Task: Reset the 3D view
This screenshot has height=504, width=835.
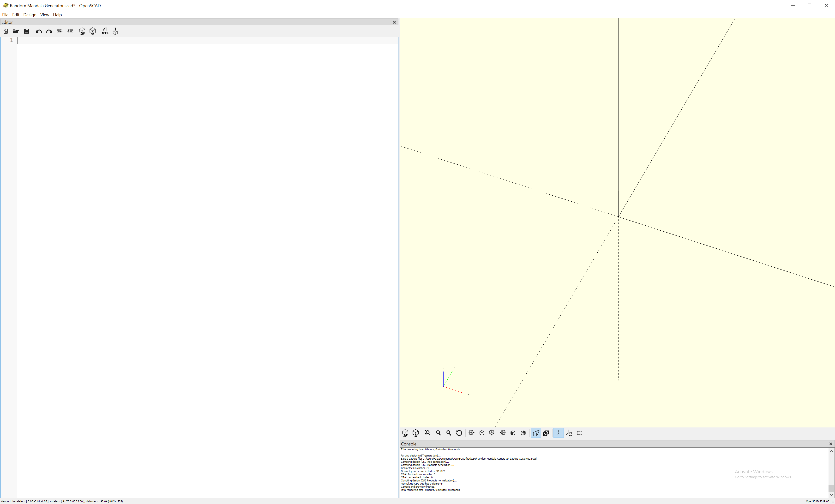Action: [x=459, y=433]
